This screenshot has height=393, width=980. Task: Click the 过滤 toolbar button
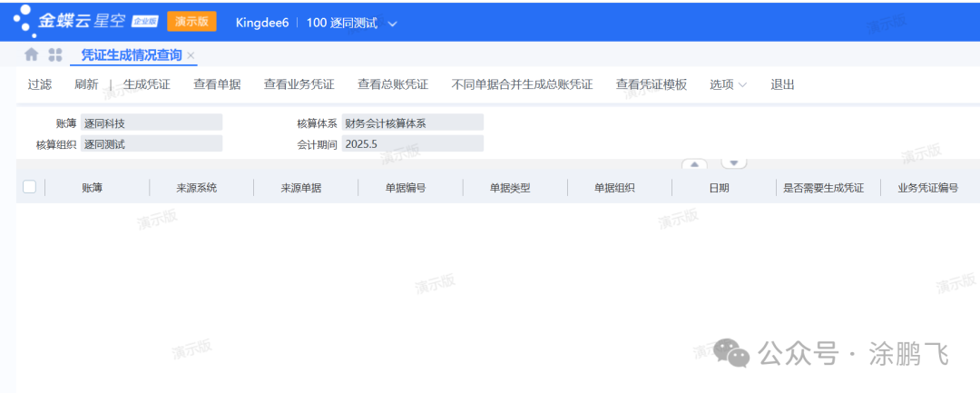click(39, 84)
